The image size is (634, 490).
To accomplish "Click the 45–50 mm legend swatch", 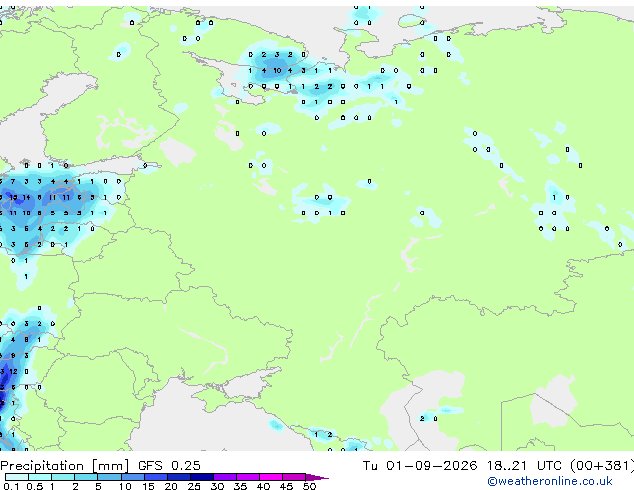I will (294, 477).
